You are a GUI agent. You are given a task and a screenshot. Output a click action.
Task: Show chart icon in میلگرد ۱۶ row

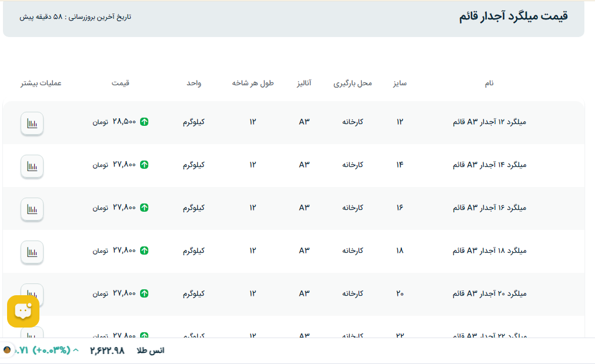click(x=32, y=209)
